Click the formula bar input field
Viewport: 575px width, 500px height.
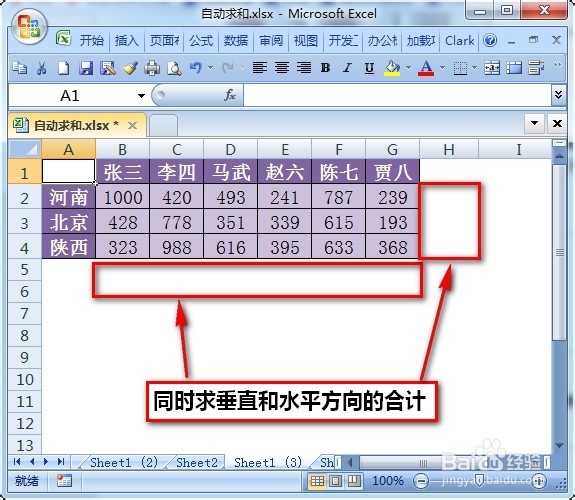[x=397, y=95]
